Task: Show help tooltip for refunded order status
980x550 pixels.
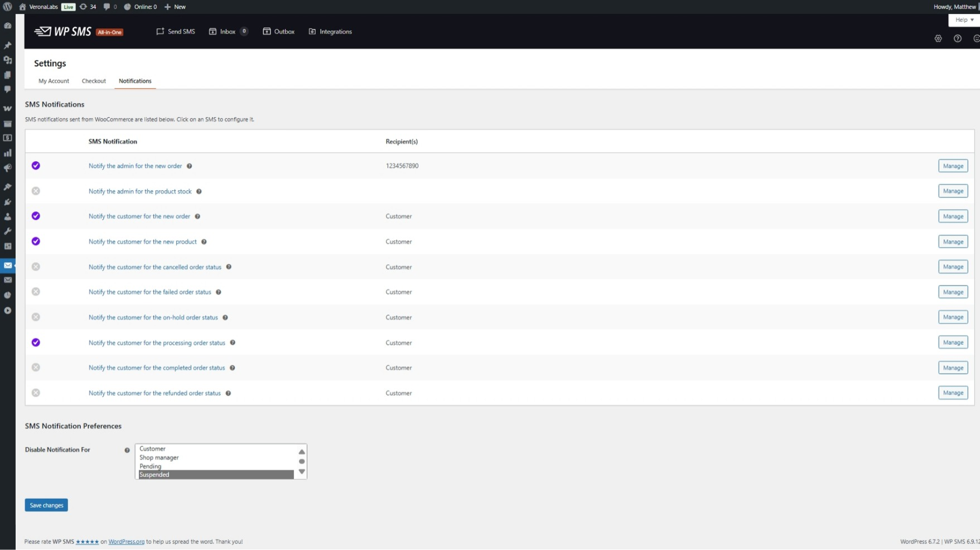Action: tap(228, 393)
